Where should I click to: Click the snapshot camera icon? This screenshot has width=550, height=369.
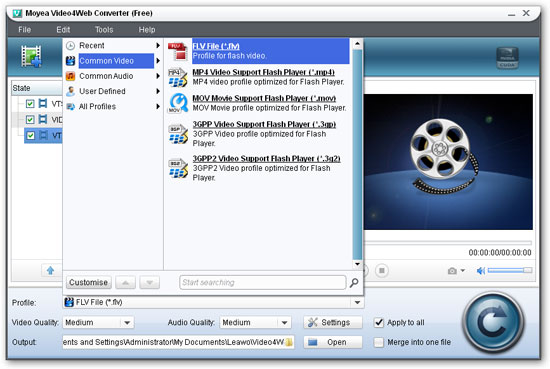[452, 271]
